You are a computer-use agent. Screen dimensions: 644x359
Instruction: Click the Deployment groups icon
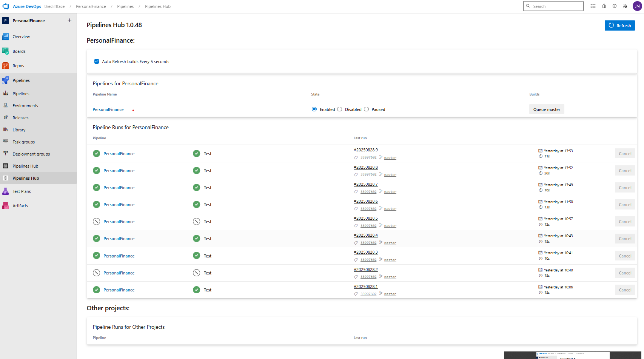(x=6, y=154)
